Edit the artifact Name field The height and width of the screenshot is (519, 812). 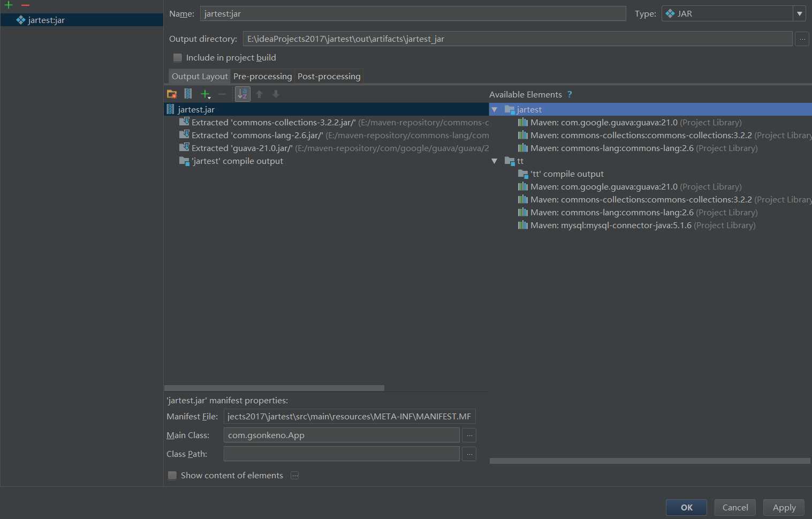[x=413, y=13]
